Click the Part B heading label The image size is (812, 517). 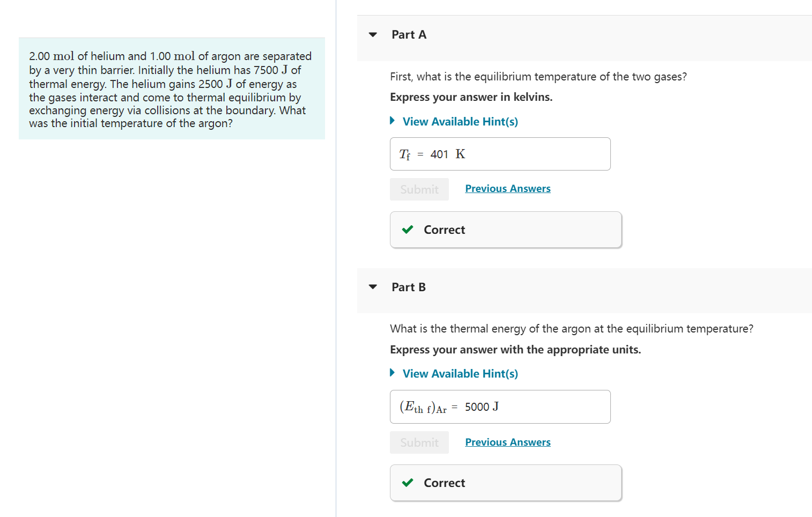tap(409, 287)
